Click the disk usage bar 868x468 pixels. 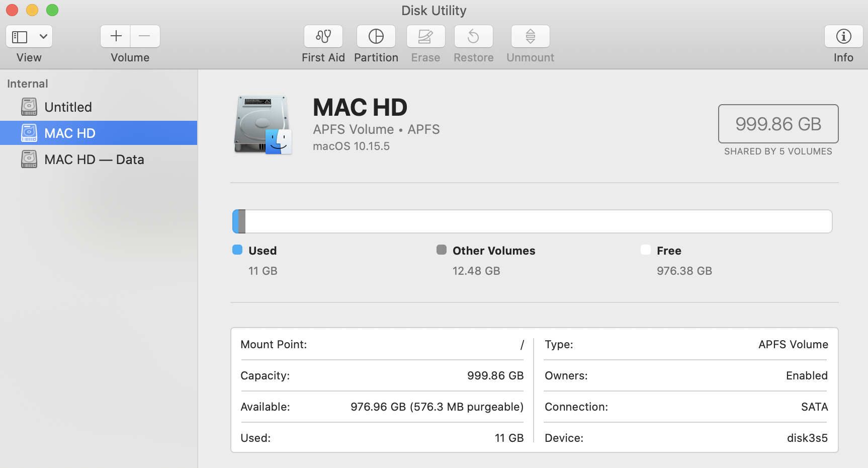click(x=532, y=221)
